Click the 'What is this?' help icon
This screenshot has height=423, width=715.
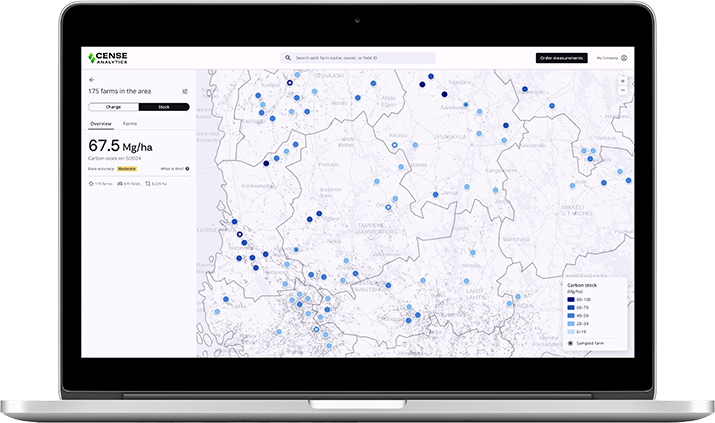(x=186, y=169)
